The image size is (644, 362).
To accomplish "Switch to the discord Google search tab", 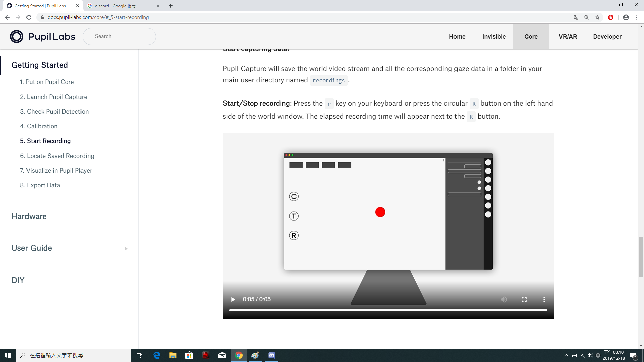I will click(123, 6).
